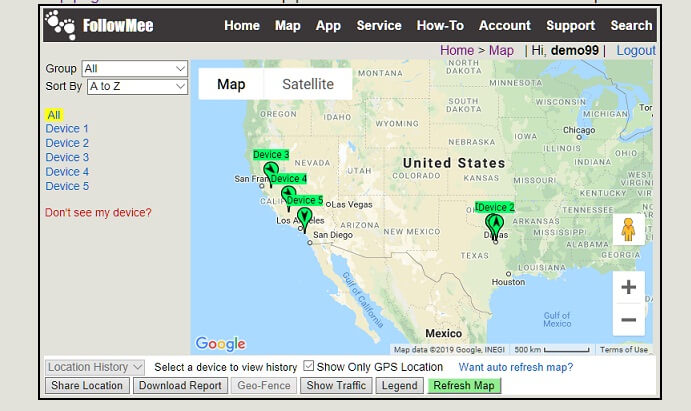Open the Location History dropdown
Image resolution: width=691 pixels, height=411 pixels.
95,367
